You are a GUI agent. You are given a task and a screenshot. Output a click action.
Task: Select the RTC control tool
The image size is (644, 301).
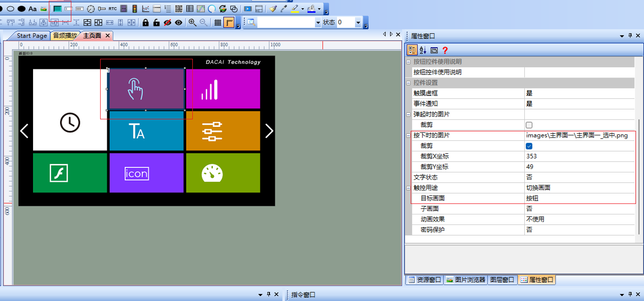pos(112,9)
